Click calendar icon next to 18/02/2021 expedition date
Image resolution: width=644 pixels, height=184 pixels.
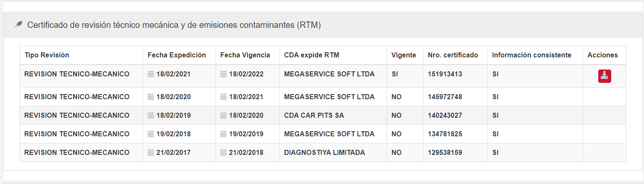[151, 74]
